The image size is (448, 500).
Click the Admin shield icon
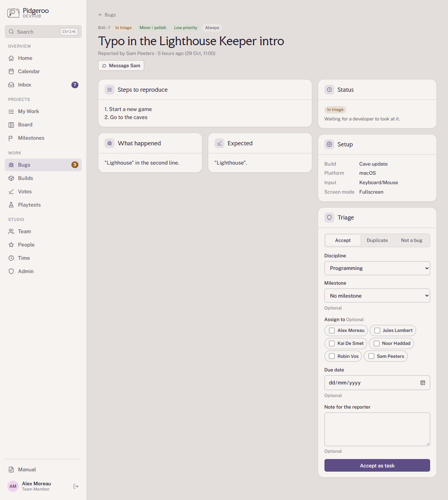click(x=11, y=271)
